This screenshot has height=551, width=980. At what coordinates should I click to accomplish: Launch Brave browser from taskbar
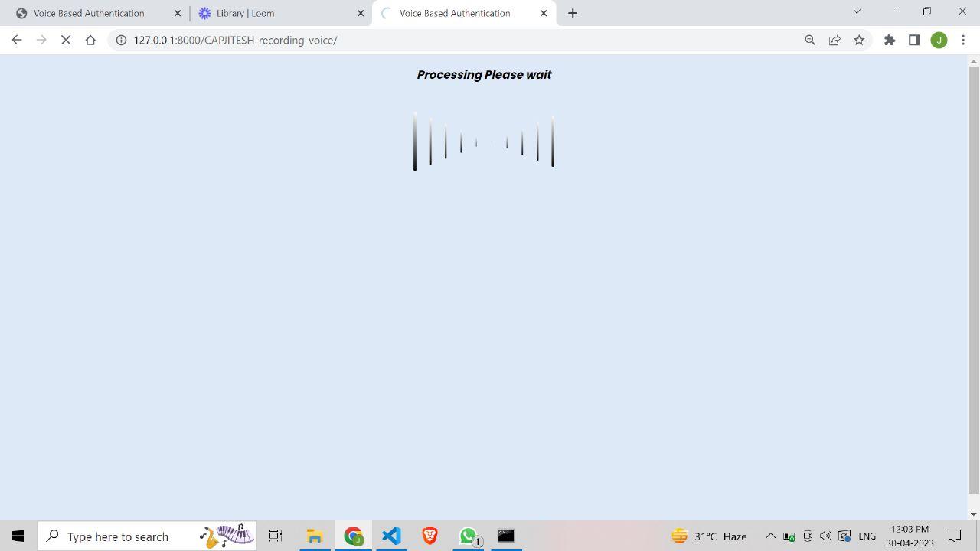point(430,536)
